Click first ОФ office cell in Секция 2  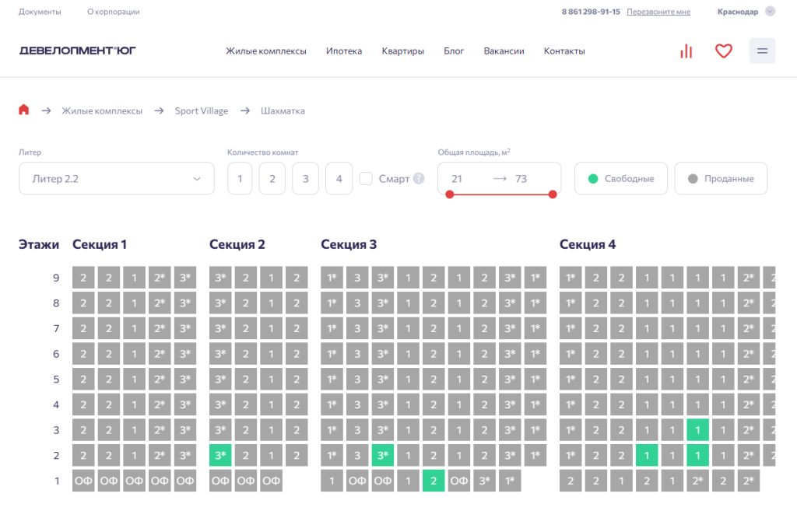click(220, 481)
